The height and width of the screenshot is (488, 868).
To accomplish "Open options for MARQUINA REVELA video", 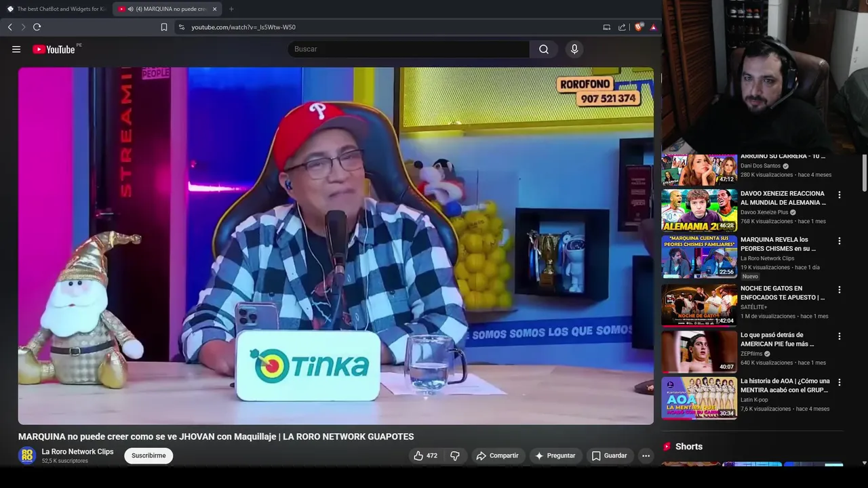I will [x=839, y=241].
